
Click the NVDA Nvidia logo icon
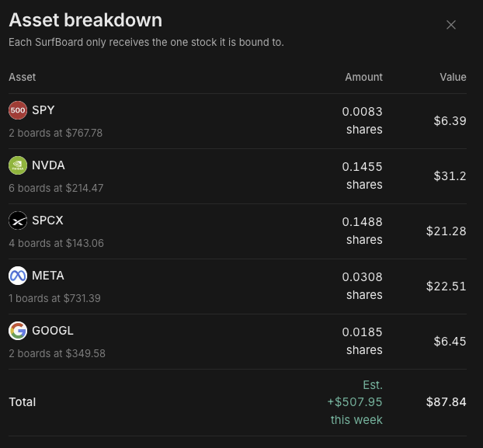pos(18,165)
